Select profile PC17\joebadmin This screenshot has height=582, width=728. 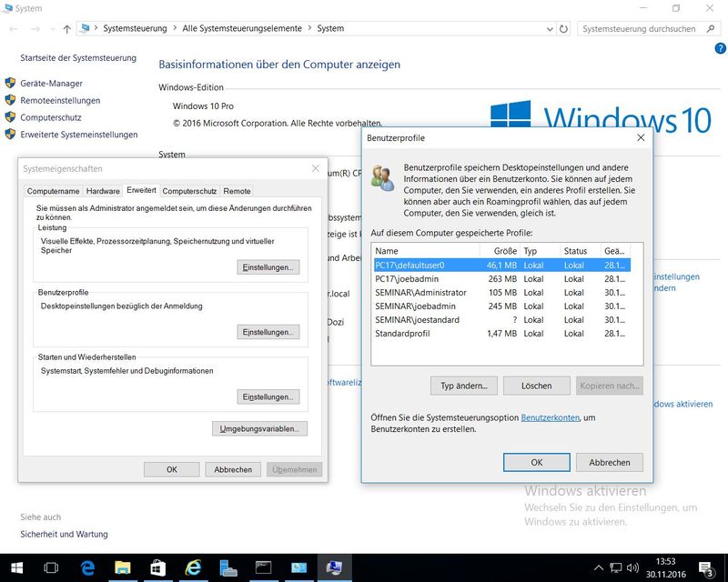(502, 279)
